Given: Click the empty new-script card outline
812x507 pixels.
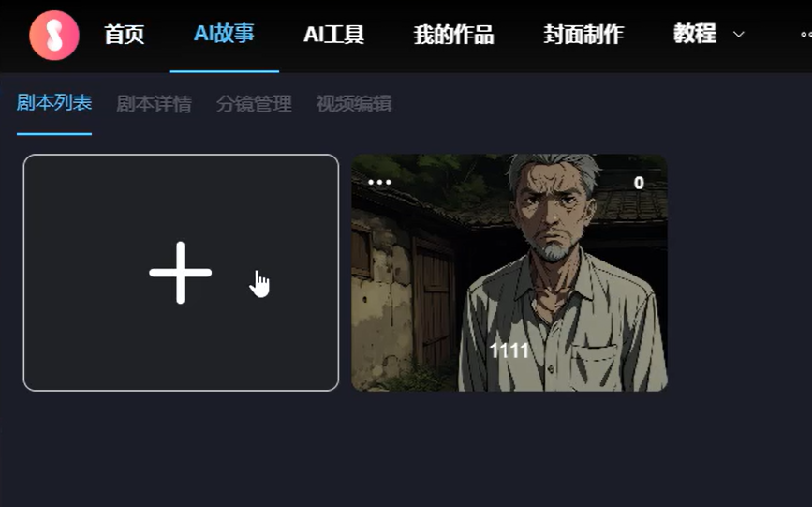Looking at the screenshot, I should (x=182, y=273).
